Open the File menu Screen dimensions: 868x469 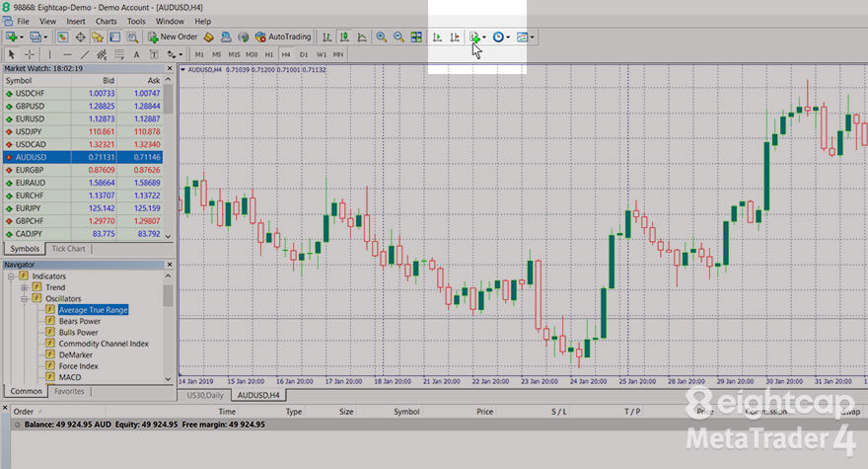[x=24, y=21]
